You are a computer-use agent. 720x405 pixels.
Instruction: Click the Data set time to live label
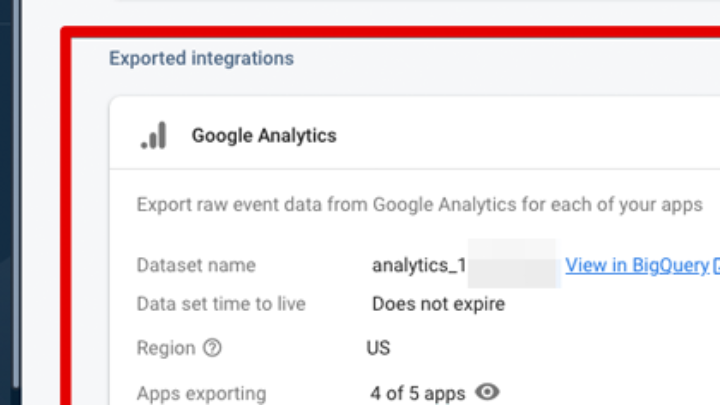coord(221,304)
